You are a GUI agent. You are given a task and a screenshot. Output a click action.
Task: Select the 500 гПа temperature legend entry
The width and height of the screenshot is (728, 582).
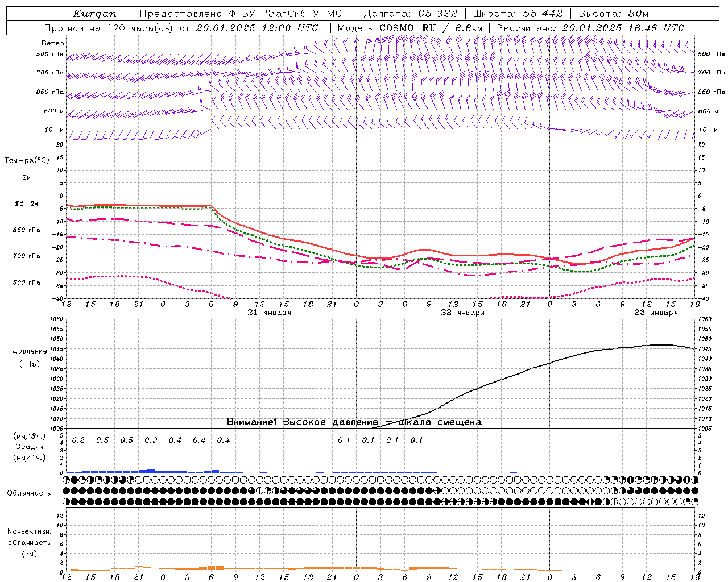coord(26,282)
